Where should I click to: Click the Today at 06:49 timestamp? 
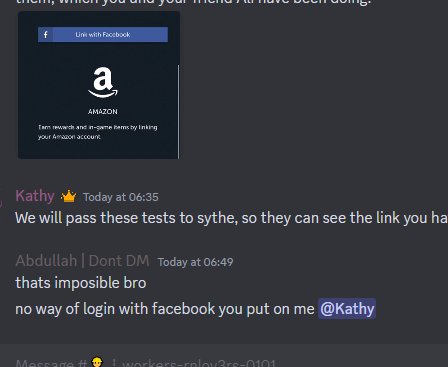tap(195, 262)
